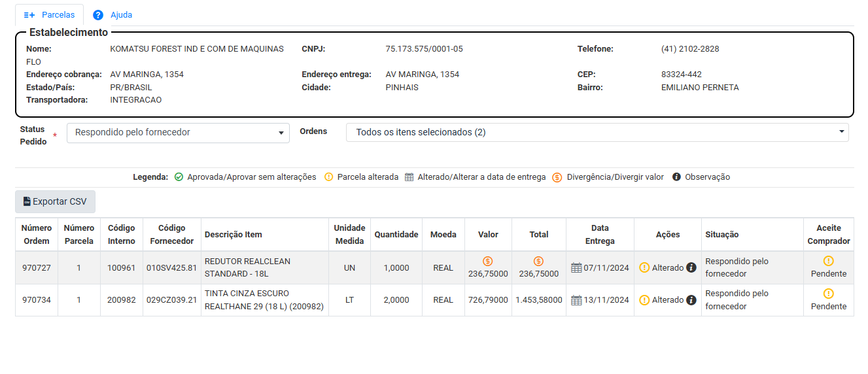Click calendar icon beside date 07/11/2024
The image size is (868, 374).
tap(576, 267)
